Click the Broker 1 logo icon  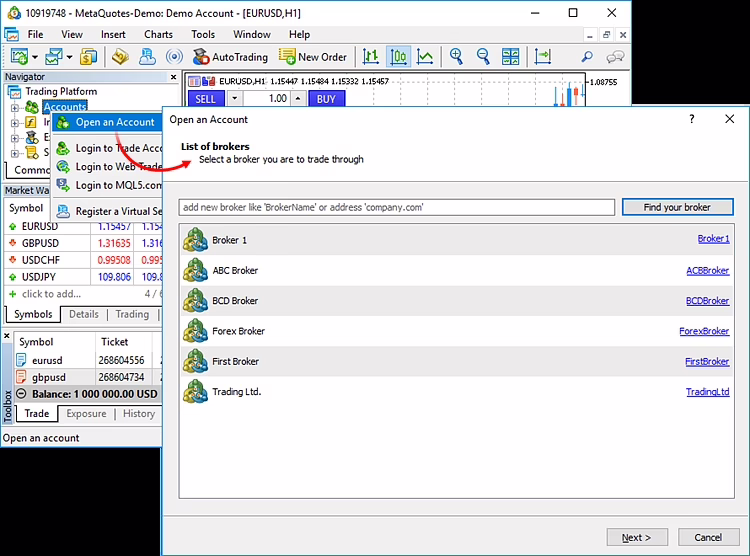click(195, 240)
